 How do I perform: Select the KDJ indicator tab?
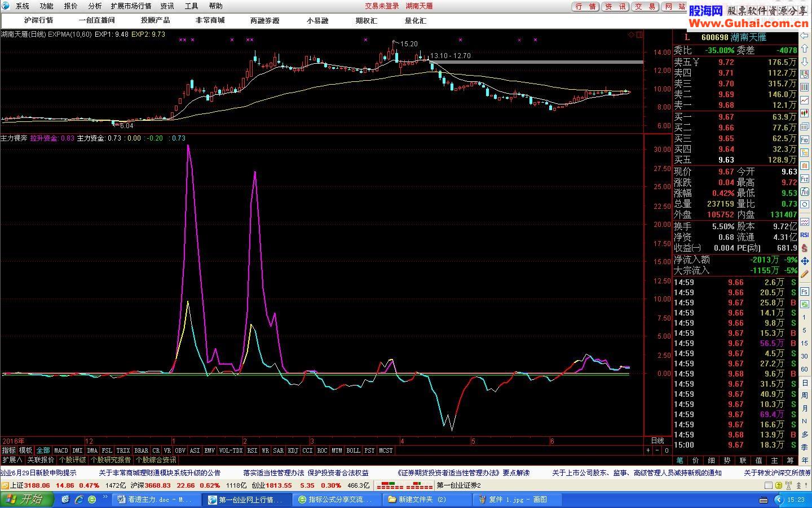[293, 450]
